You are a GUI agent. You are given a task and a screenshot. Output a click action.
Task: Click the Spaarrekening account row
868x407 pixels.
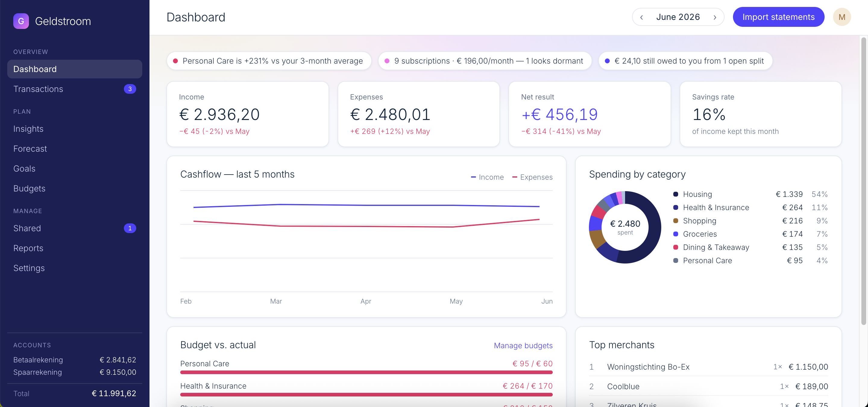(x=74, y=372)
